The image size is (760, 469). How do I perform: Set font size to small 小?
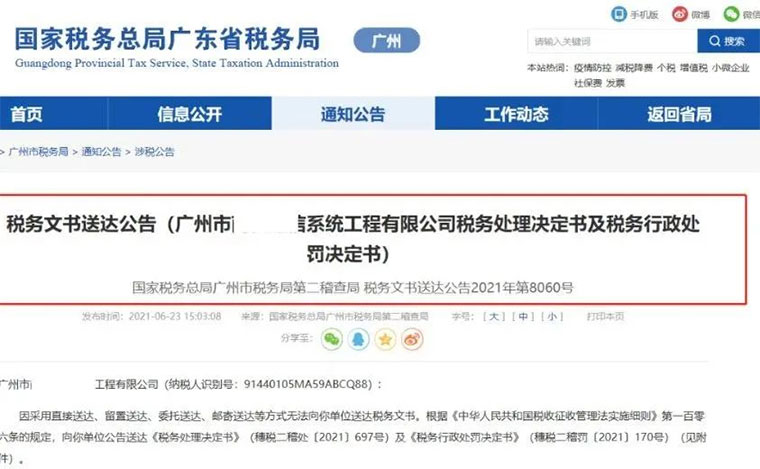[x=552, y=316]
